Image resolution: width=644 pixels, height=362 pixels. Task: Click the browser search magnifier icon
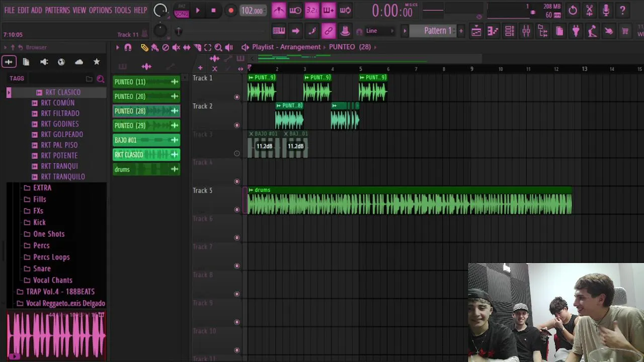[x=101, y=79]
